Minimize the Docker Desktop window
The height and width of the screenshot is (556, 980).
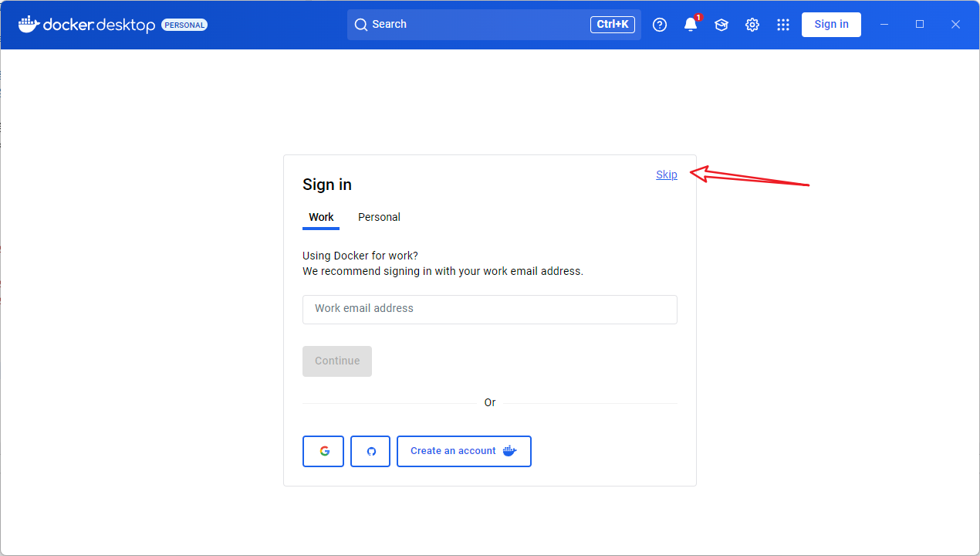(x=884, y=25)
